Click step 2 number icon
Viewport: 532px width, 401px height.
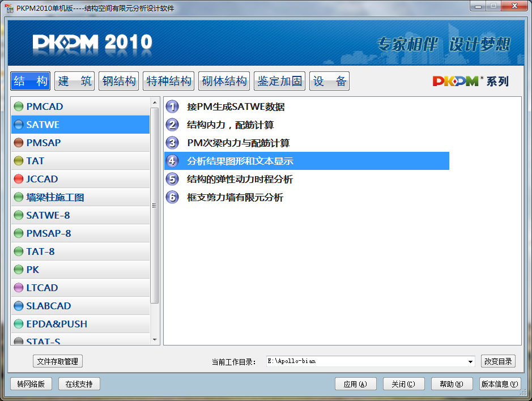(x=172, y=125)
